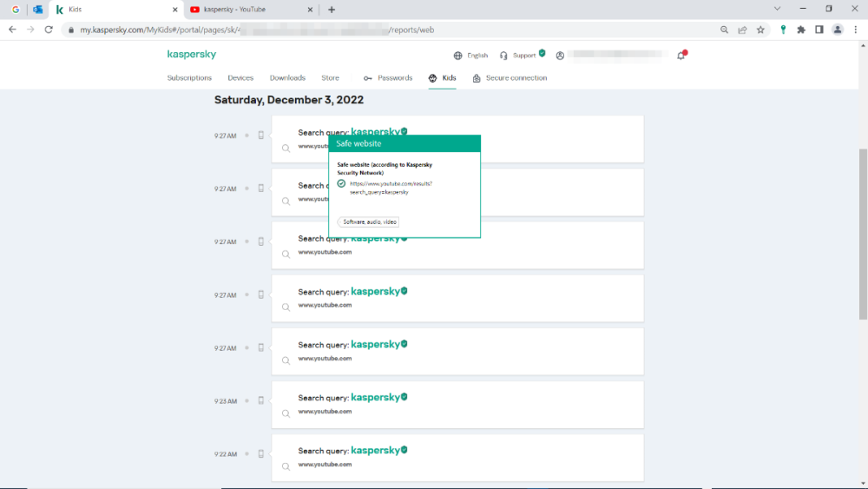This screenshot has height=489, width=868.
Task: Open a new browser tab
Action: [x=332, y=10]
